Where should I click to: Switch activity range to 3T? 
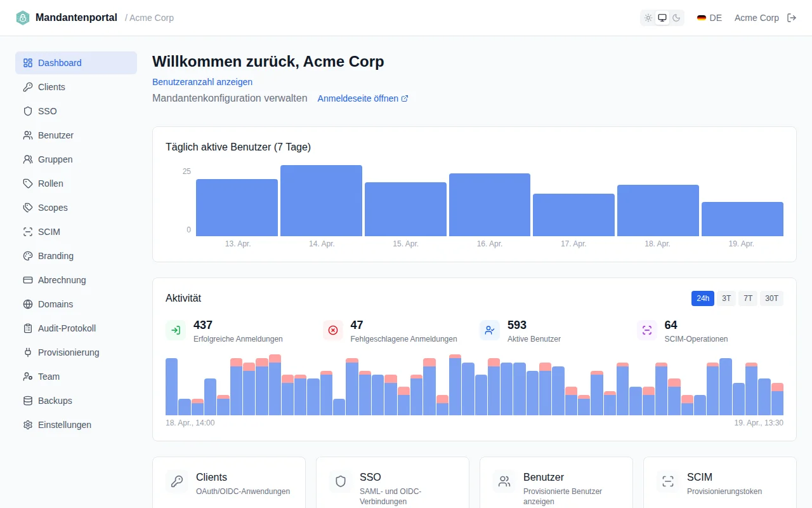pyautogui.click(x=726, y=298)
